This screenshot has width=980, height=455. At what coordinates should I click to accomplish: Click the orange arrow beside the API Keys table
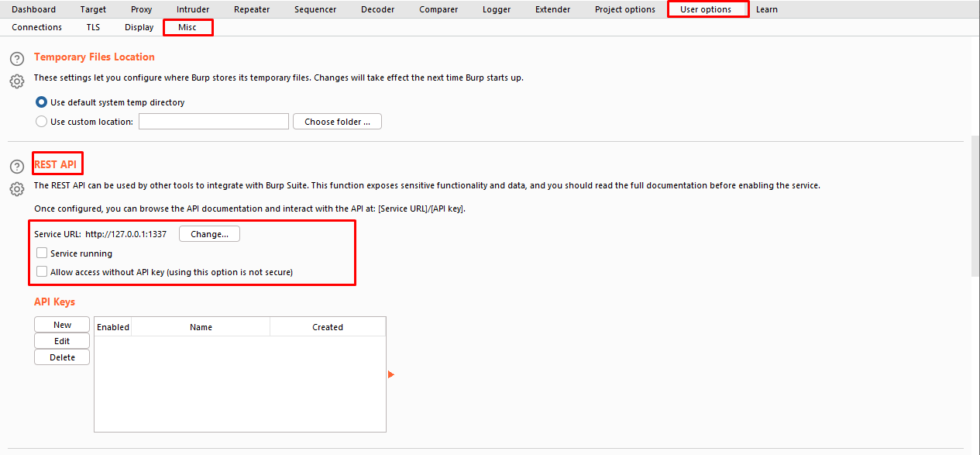[391, 374]
